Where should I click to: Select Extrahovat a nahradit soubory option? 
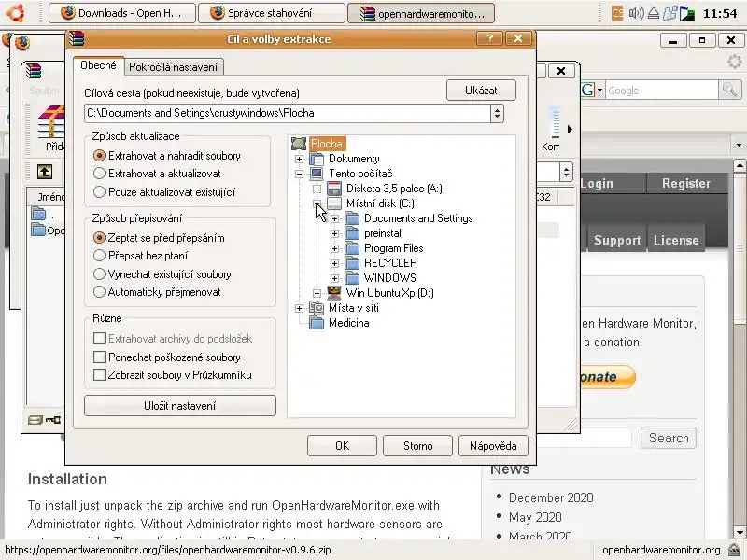coord(99,156)
